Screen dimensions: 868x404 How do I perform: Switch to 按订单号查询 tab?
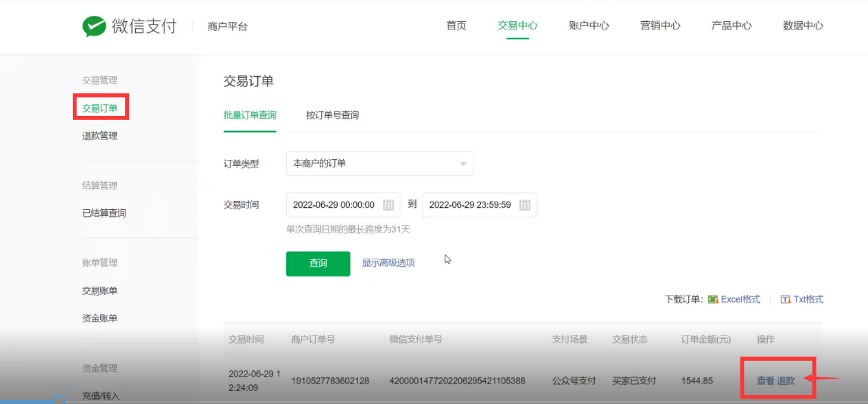click(x=332, y=115)
